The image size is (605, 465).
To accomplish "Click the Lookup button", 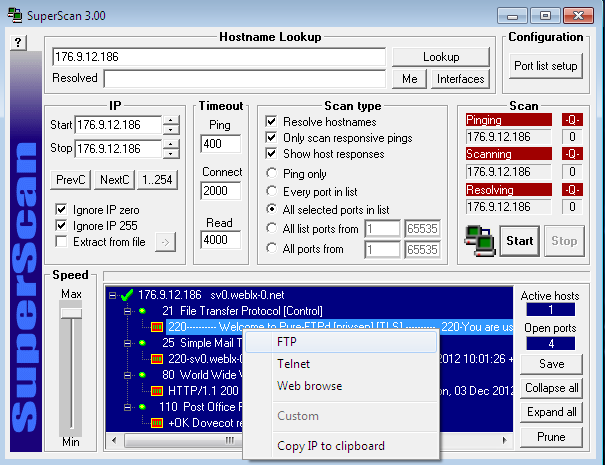I will (x=441, y=57).
